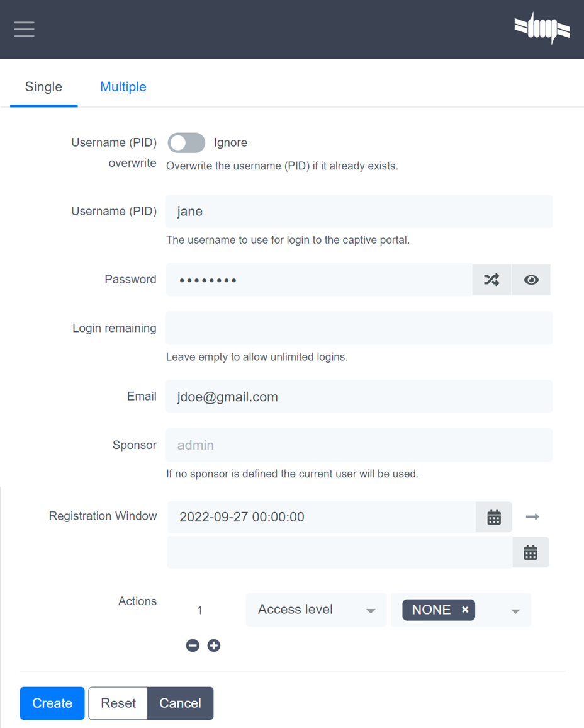Add new action with plus icon
Image resolution: width=584 pixels, height=728 pixels.
point(214,646)
